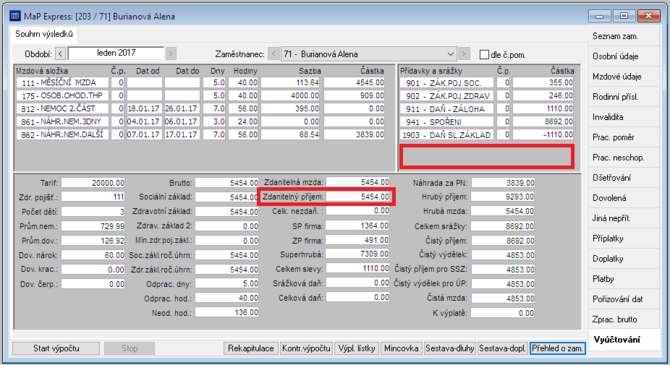This screenshot has width=670, height=365.
Task: Show previous employee arrow button
Action: 273,54
